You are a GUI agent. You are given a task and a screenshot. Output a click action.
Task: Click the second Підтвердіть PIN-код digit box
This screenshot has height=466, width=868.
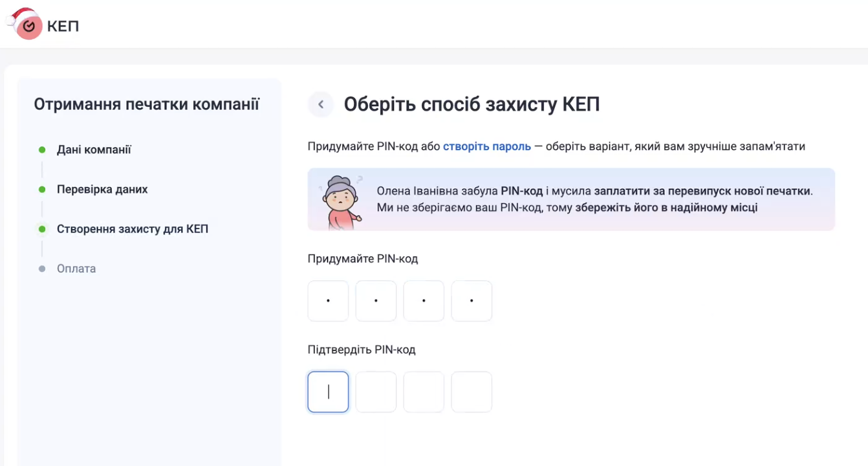tap(376, 392)
